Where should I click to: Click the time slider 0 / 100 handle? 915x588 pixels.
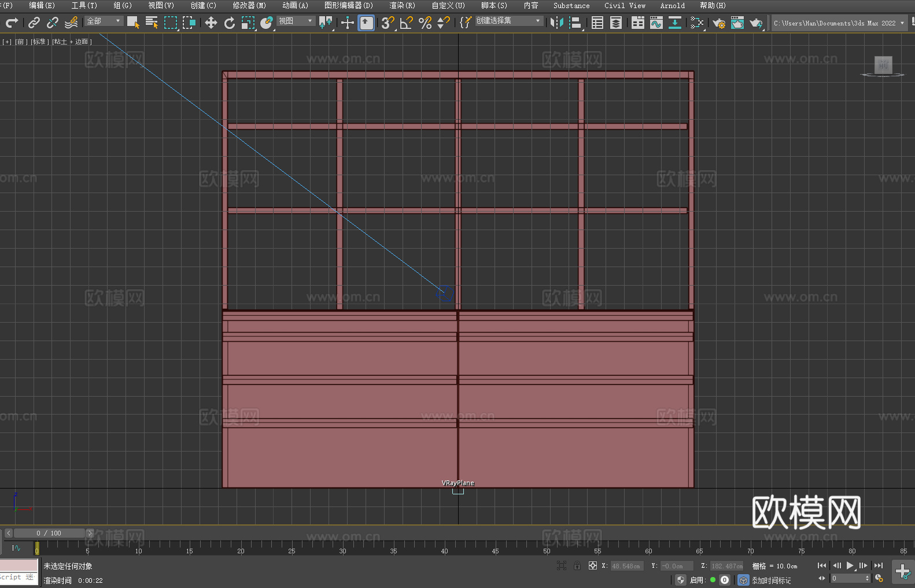[x=49, y=533]
